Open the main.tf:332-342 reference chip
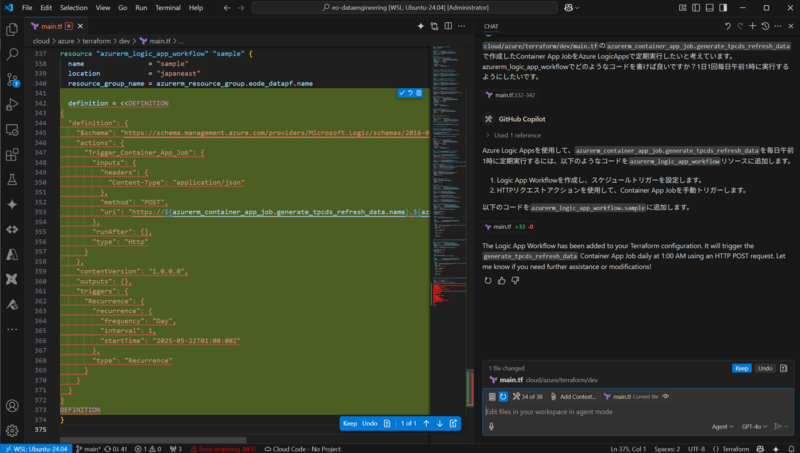 pos(510,95)
